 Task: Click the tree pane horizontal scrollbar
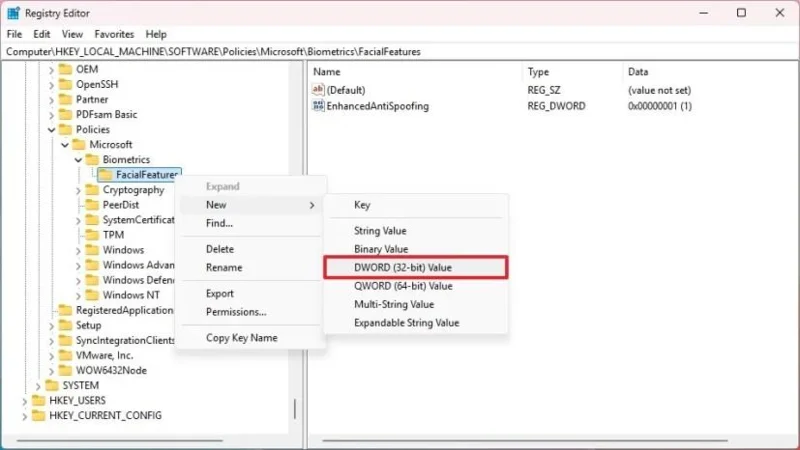click(120, 440)
